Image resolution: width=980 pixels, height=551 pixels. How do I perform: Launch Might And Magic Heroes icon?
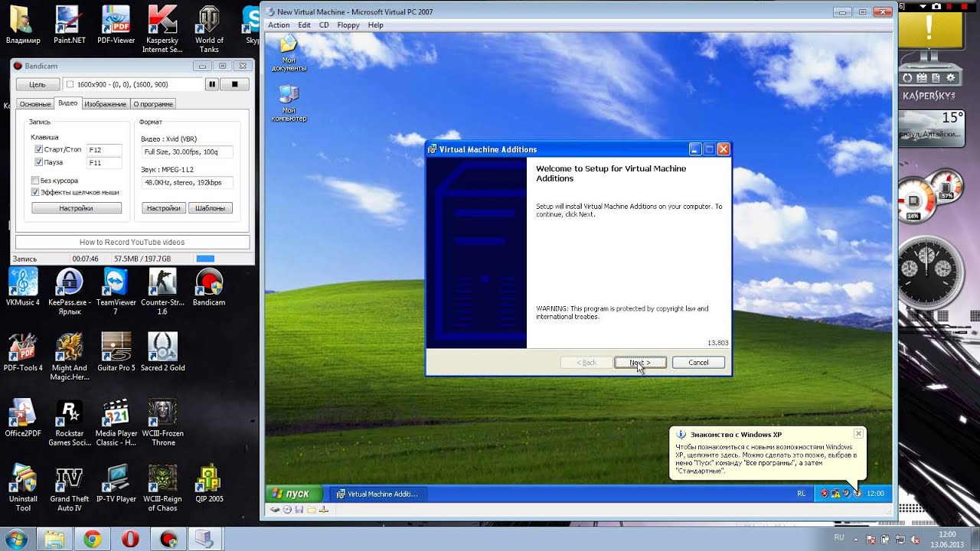coord(70,357)
